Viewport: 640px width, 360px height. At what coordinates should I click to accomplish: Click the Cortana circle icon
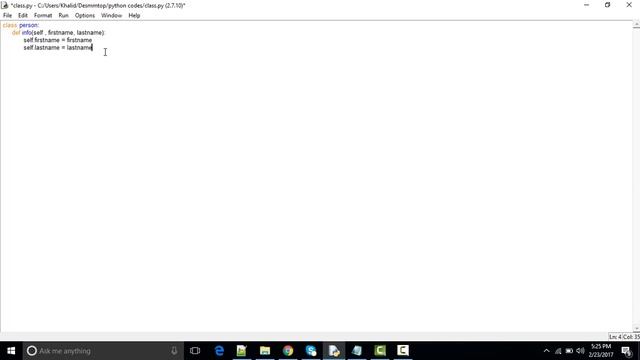click(x=32, y=351)
